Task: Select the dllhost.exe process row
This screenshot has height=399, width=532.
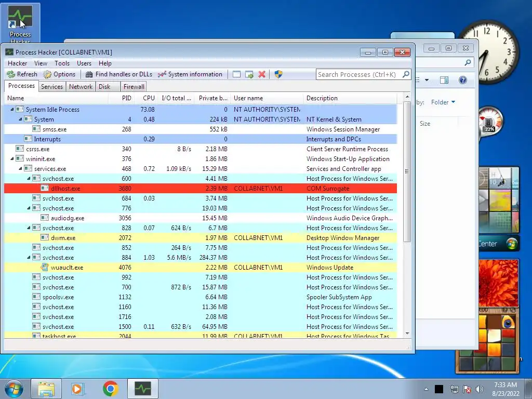Action: click(x=200, y=188)
